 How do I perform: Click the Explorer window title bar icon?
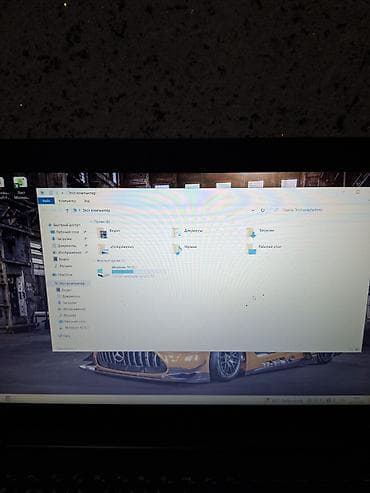(42, 193)
